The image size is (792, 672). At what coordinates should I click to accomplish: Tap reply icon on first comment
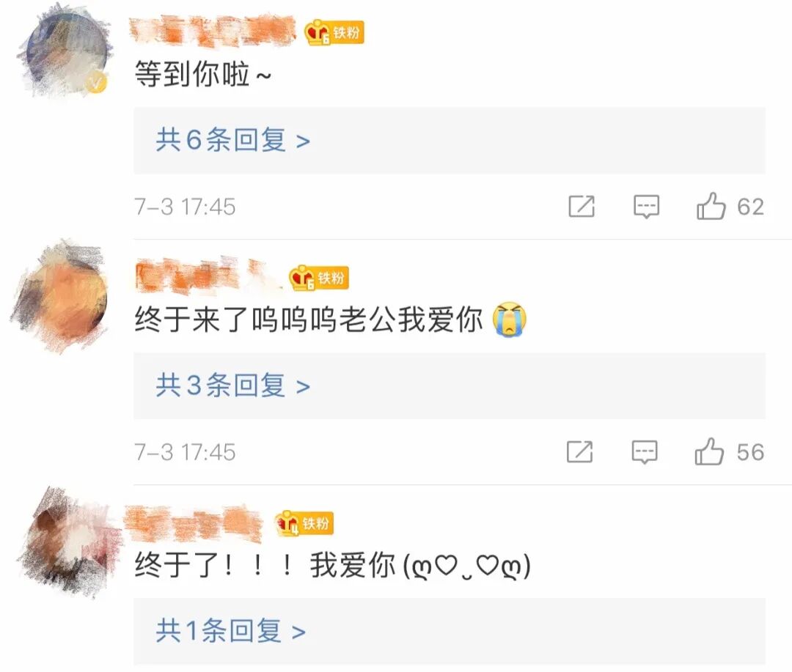pos(647,207)
